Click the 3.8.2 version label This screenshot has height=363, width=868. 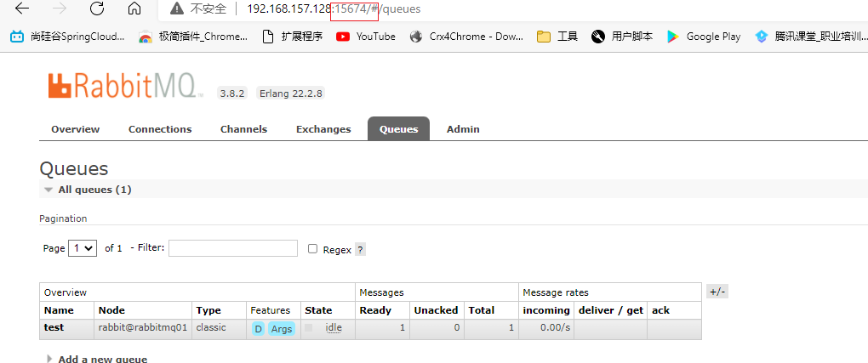(232, 93)
